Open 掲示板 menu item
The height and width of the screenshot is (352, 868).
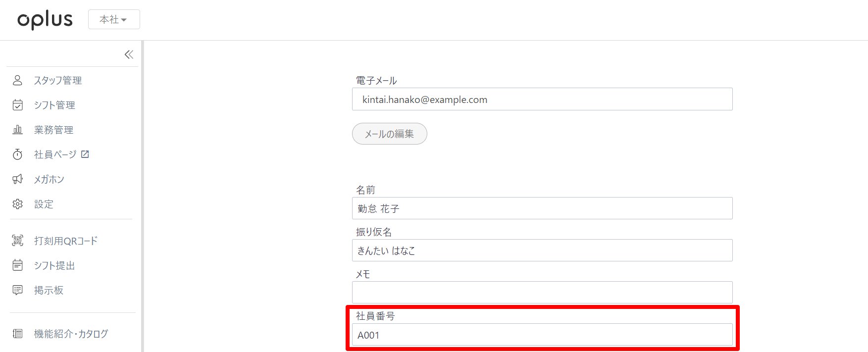click(x=49, y=290)
